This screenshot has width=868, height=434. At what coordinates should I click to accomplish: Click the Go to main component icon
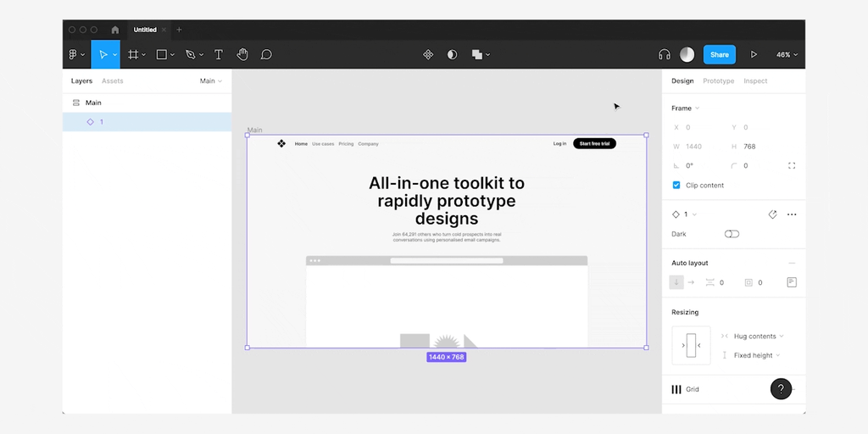[x=773, y=214]
